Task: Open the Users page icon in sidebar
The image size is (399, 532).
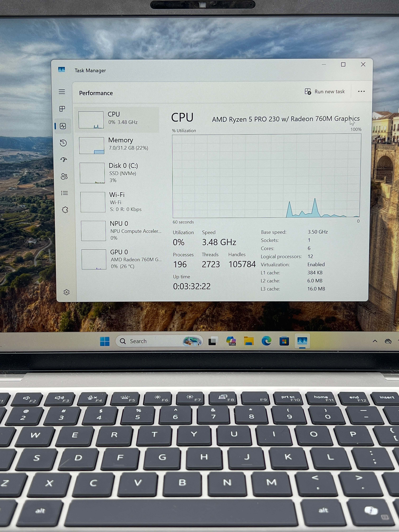Action: (64, 176)
